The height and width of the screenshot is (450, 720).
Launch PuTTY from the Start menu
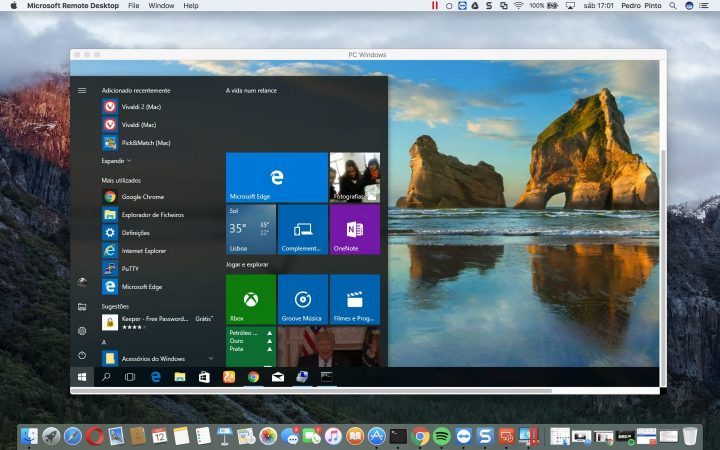tap(131, 269)
